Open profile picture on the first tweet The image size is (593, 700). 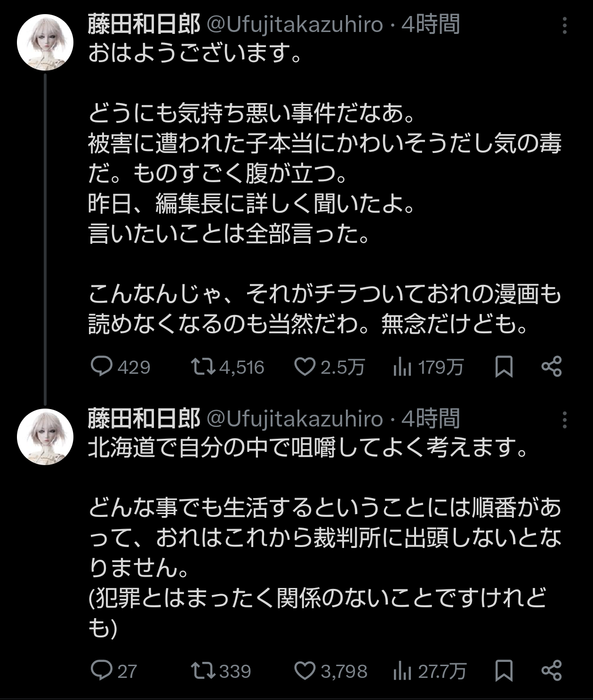coord(45,42)
